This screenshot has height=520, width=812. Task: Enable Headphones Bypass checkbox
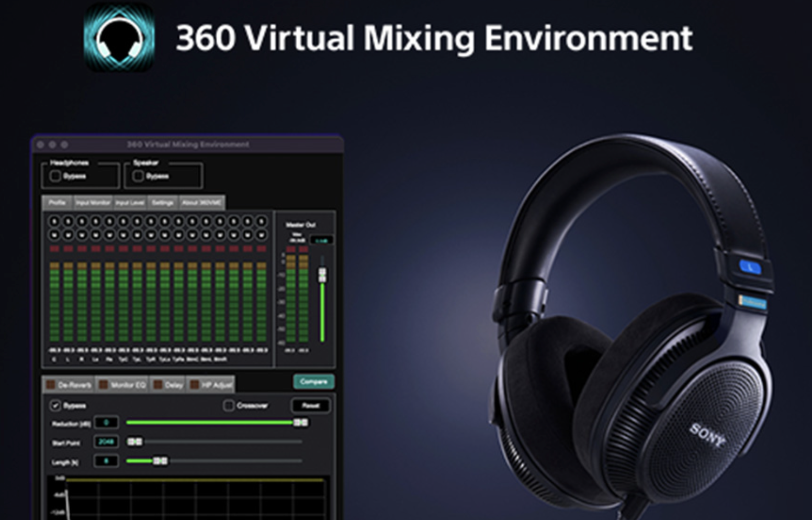[x=55, y=176]
